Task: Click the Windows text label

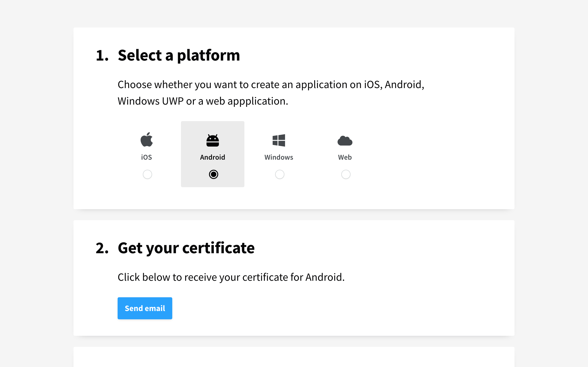Action: (x=279, y=157)
